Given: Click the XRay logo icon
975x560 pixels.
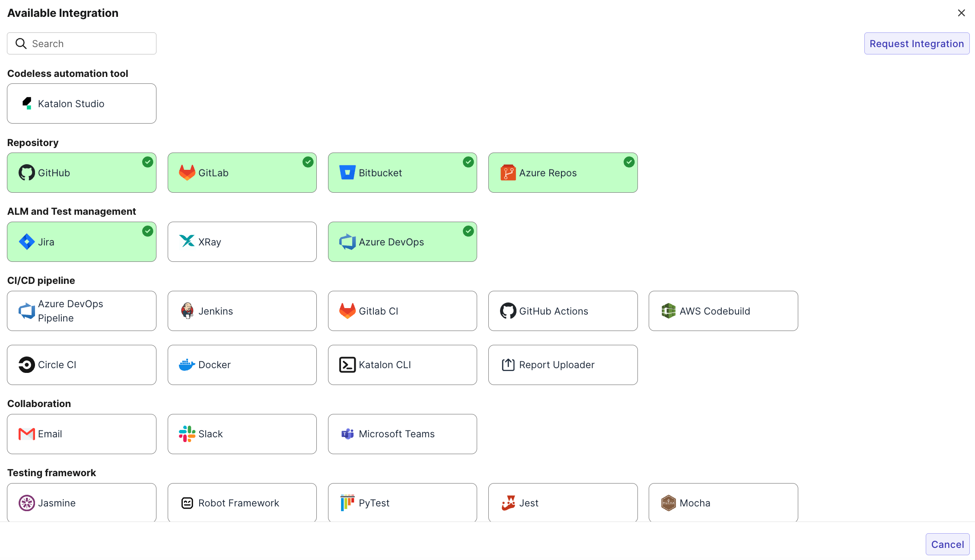Looking at the screenshot, I should [x=187, y=241].
